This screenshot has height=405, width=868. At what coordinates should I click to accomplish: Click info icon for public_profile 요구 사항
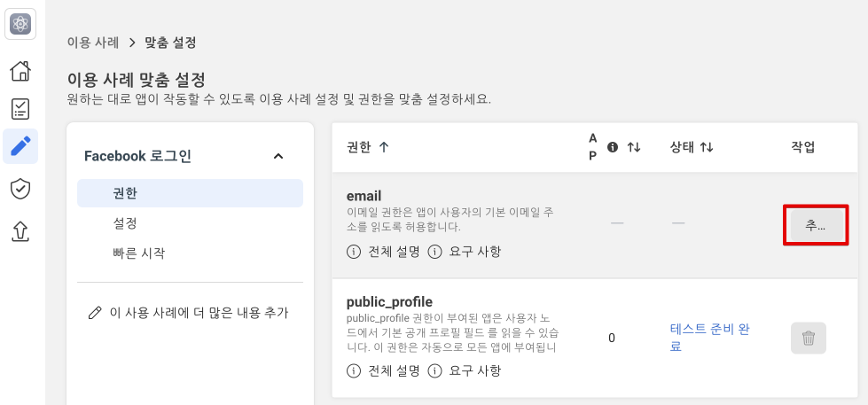(x=434, y=370)
